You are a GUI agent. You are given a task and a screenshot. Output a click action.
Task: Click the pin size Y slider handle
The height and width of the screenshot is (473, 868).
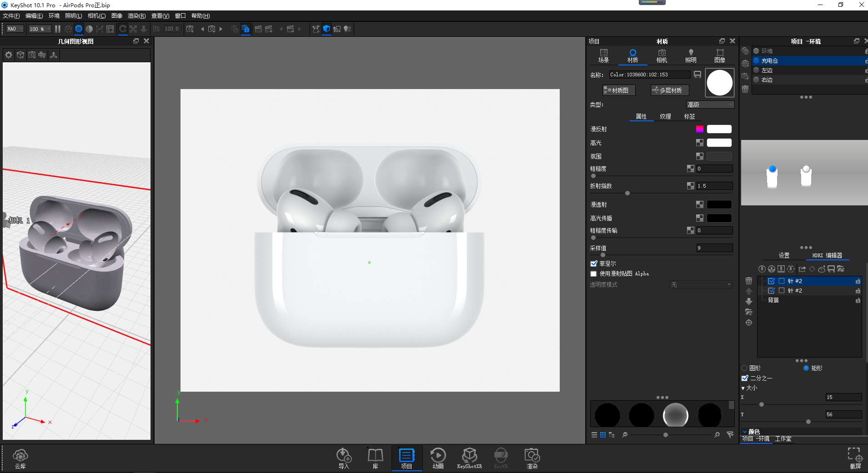pyautogui.click(x=808, y=422)
